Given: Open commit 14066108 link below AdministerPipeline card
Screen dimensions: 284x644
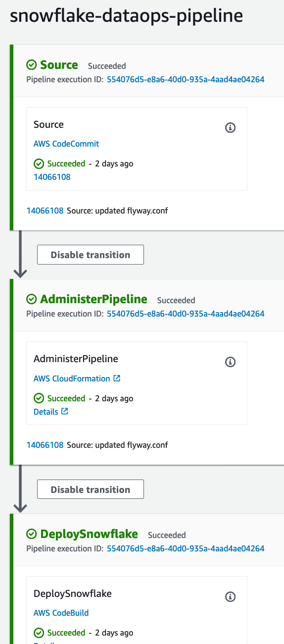Looking at the screenshot, I should (x=45, y=445).
